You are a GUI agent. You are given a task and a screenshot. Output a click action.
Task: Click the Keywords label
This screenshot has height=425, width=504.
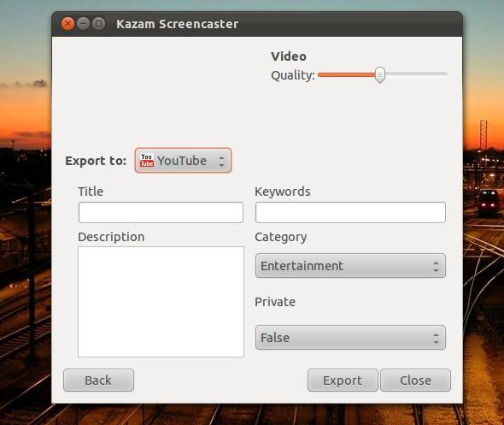pos(283,192)
